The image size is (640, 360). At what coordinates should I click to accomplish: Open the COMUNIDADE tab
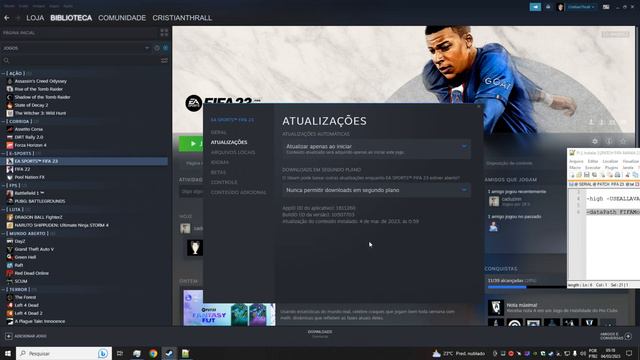pos(122,18)
